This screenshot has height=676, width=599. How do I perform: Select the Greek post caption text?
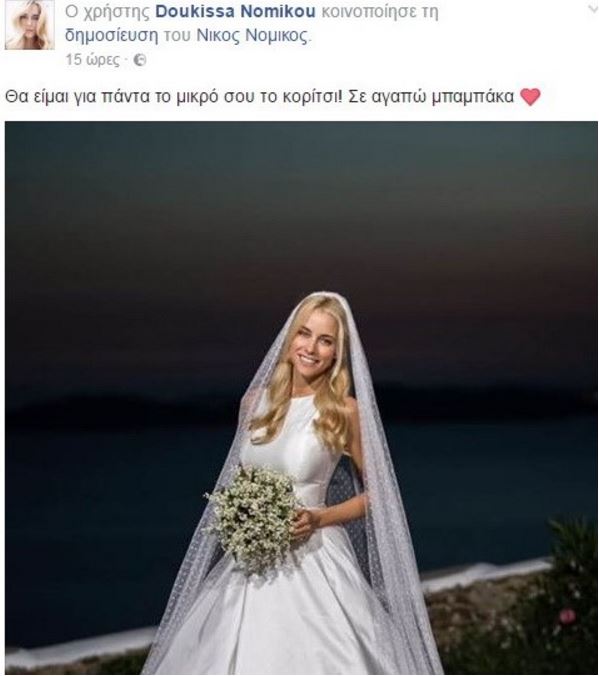click(260, 97)
